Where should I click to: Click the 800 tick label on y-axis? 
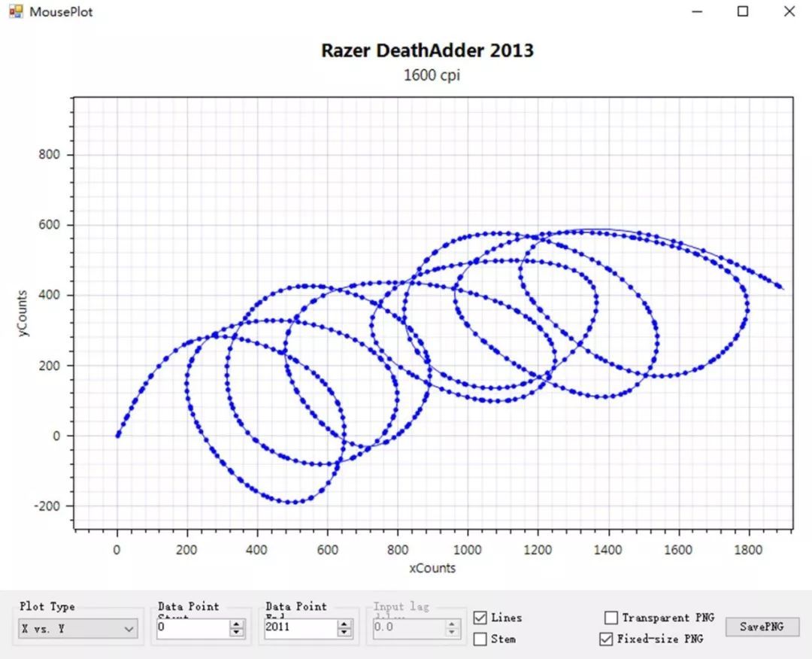coord(49,154)
